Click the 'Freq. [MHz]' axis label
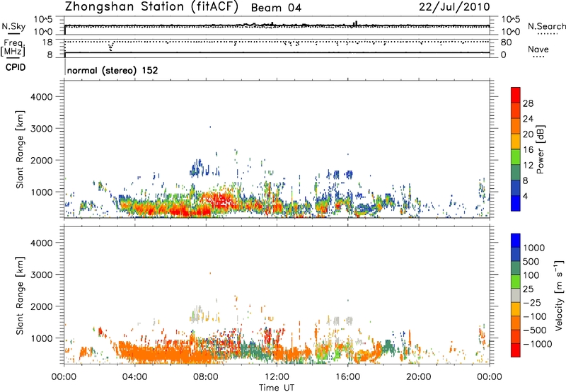Image resolution: width=566 pixels, height=392 pixels. click(13, 48)
